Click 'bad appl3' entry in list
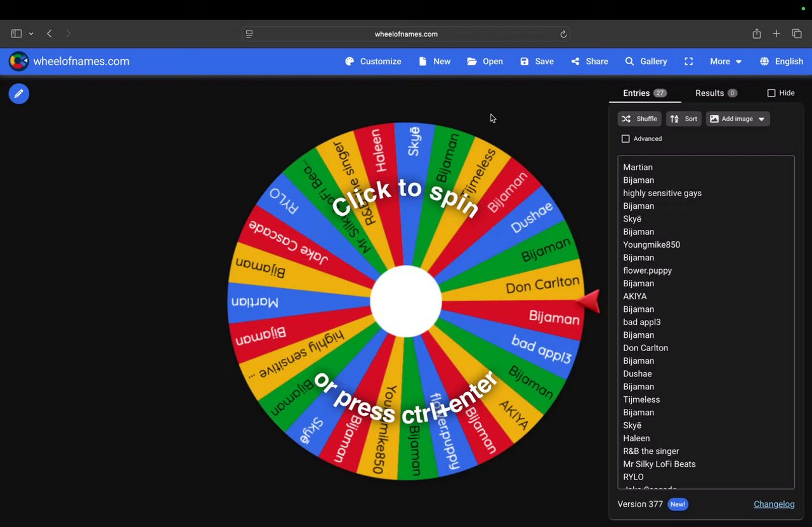Viewport: 812px width, 527px height. click(x=642, y=322)
